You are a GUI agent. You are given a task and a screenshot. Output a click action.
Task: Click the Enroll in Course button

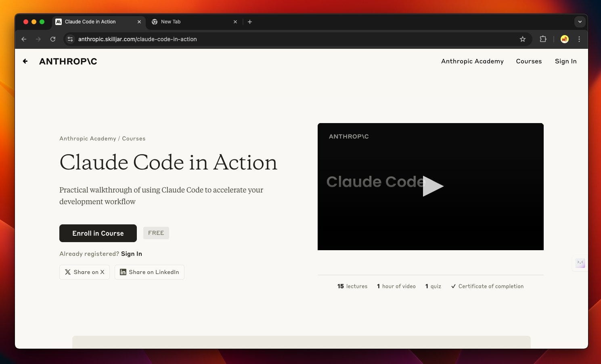coord(98,233)
